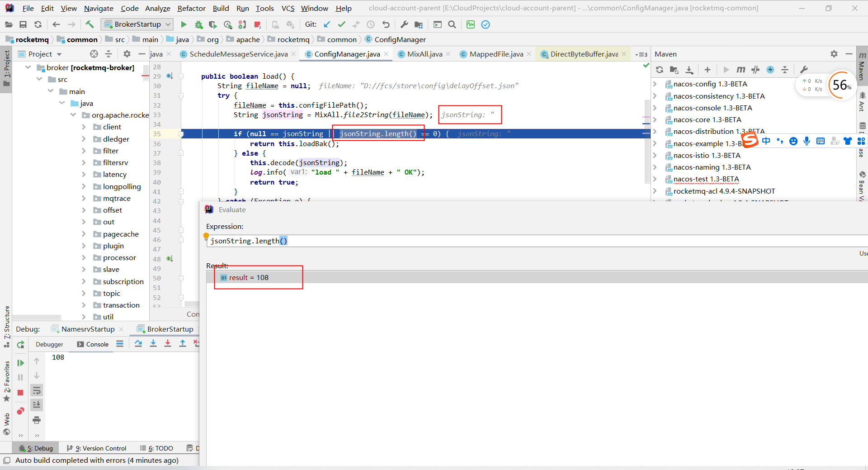Toggle scroll to end in console
Image resolution: width=868 pixels, height=470 pixels.
tap(37, 405)
